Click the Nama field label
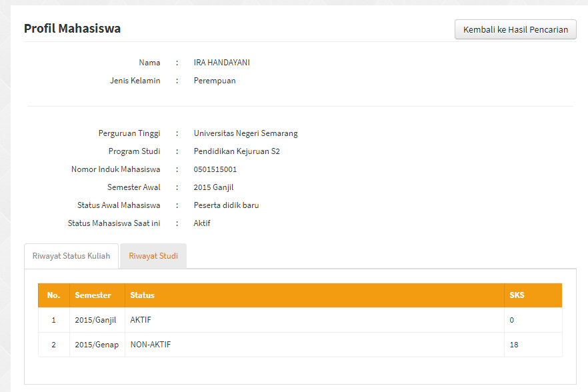This screenshot has width=588, height=392. click(149, 63)
